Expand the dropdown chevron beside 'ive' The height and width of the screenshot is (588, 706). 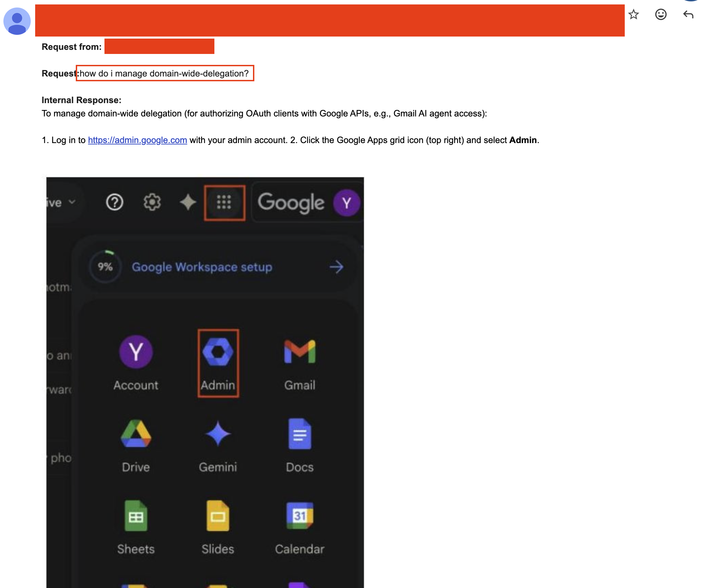point(72,202)
